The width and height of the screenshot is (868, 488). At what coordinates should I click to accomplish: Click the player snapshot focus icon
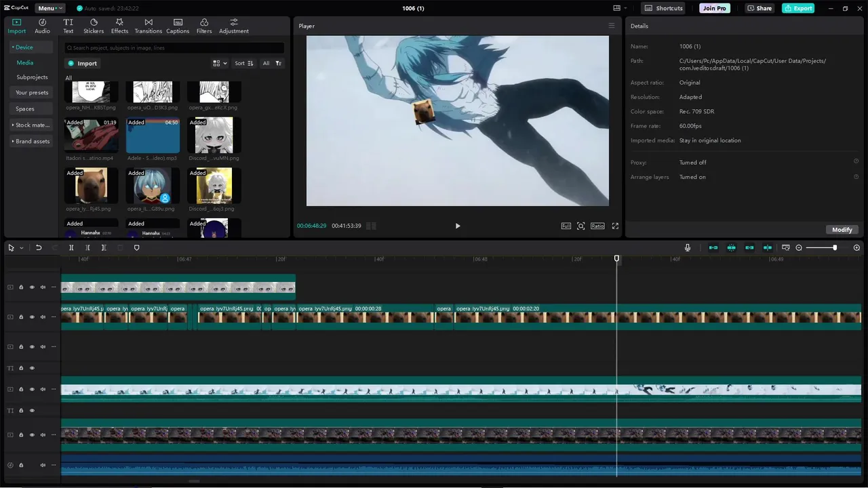(x=581, y=226)
